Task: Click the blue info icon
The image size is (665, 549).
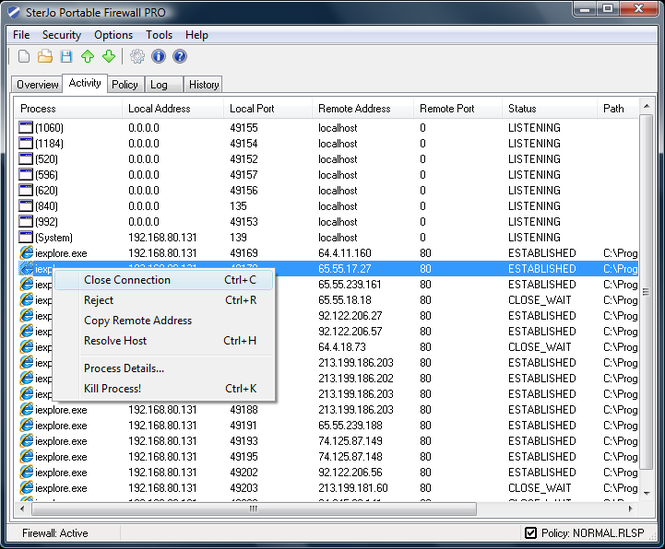Action: [159, 56]
